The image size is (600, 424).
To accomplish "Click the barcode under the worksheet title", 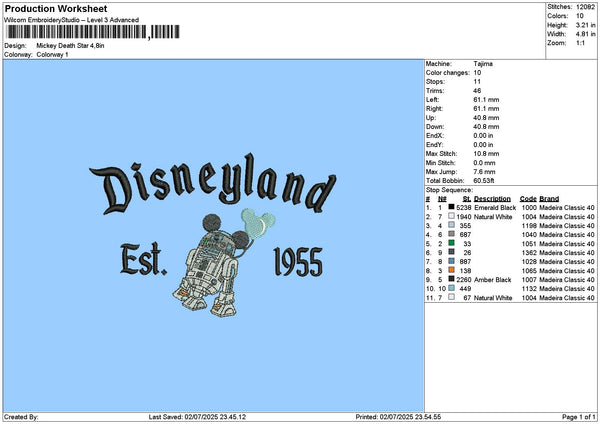I will click(93, 32).
